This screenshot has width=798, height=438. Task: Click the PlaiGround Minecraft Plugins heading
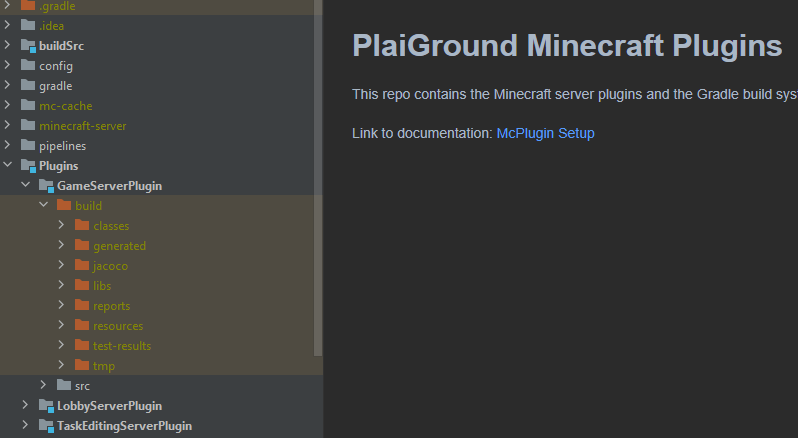click(x=567, y=46)
